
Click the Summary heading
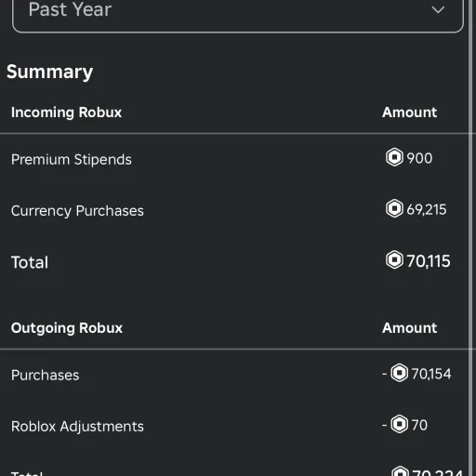point(49,73)
